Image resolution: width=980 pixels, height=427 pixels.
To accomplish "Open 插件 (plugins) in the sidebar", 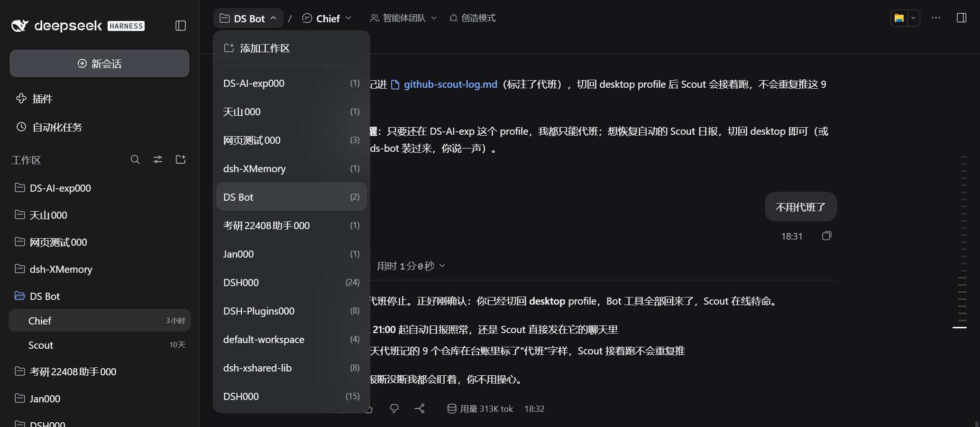I will pos(100,99).
